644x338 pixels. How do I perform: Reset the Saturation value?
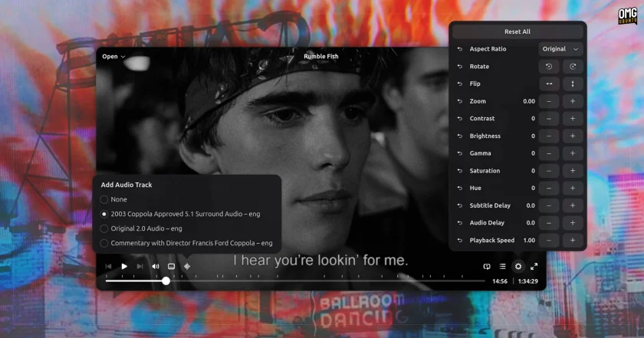point(459,171)
